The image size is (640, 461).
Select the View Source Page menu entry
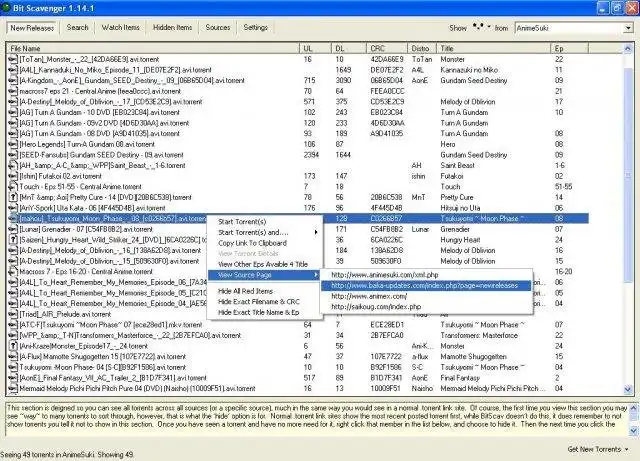[264, 275]
